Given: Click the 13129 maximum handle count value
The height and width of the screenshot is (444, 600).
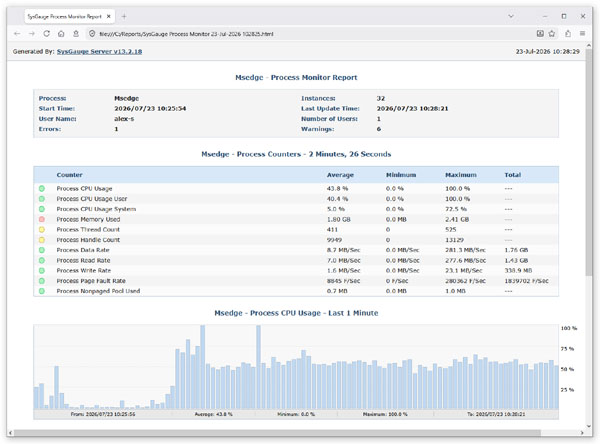Looking at the screenshot, I should pos(455,240).
